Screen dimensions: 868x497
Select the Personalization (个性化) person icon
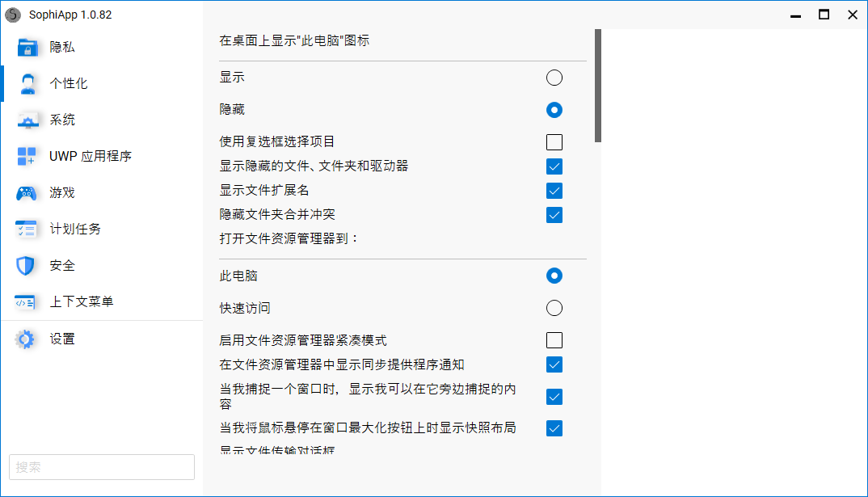[27, 84]
